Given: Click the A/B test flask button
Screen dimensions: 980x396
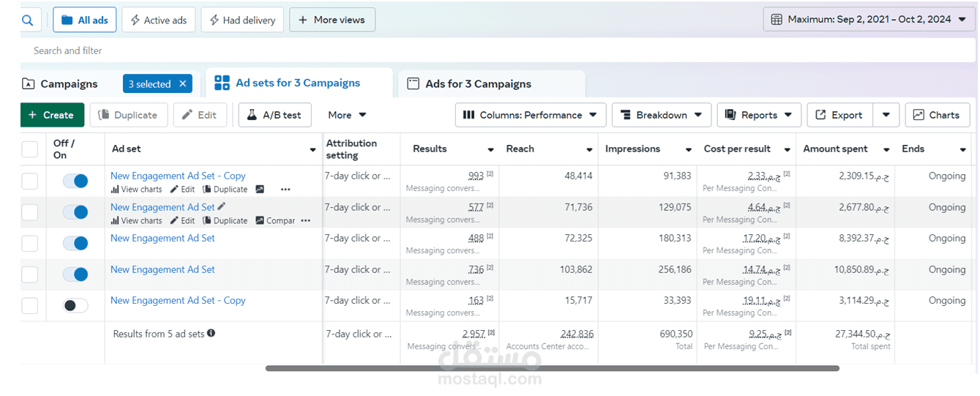Looking at the screenshot, I should [275, 115].
